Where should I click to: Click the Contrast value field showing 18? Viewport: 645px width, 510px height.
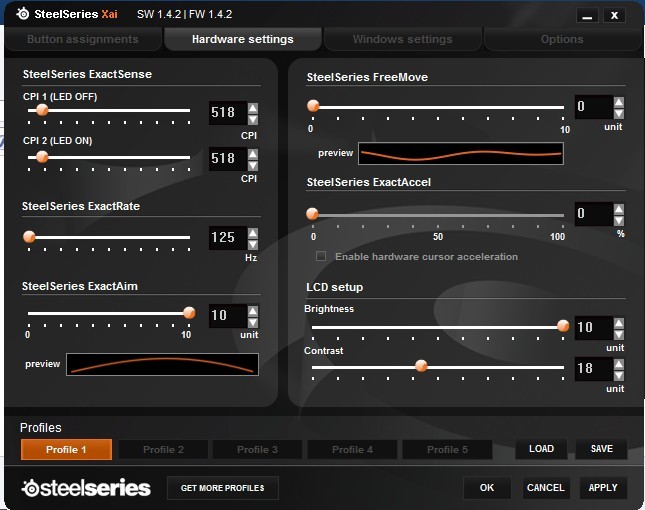(594, 369)
